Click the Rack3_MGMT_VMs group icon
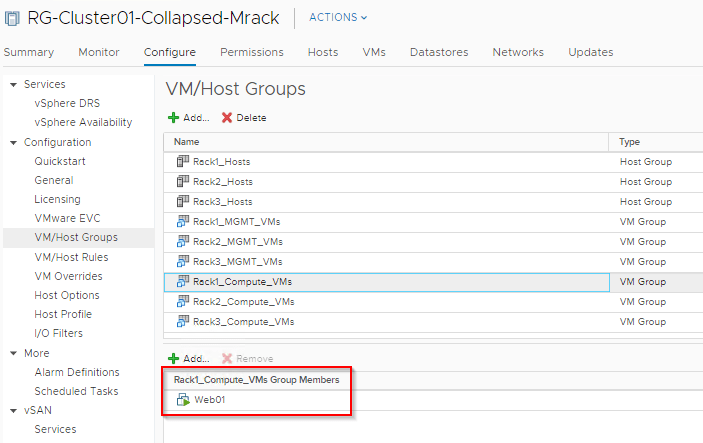The image size is (703, 443). (182, 261)
